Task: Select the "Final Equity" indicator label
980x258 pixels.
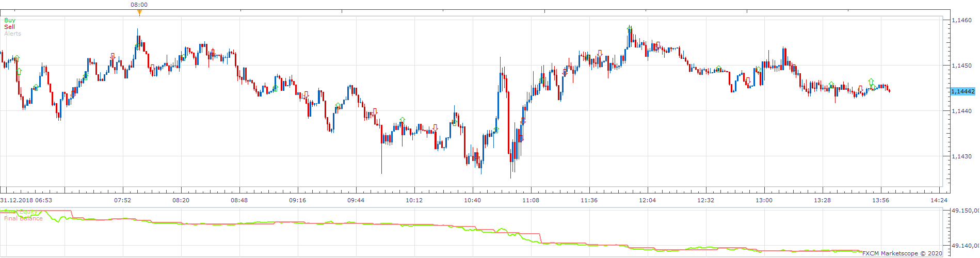Action: 21,212
